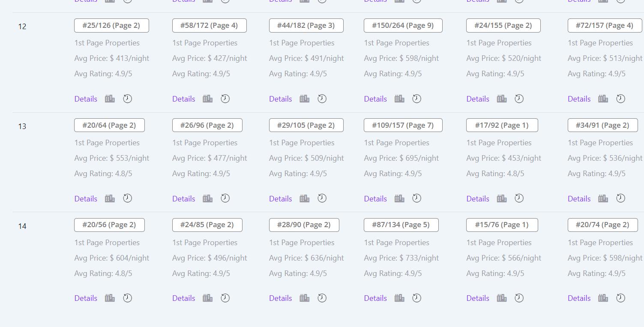View Details in the #15/76 cell
The image size is (644, 327).
coord(478,298)
